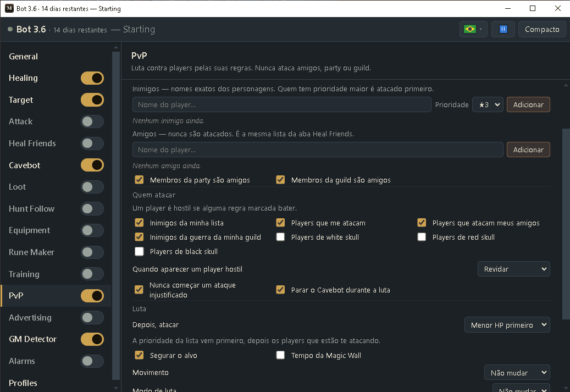Click the pause icon button in header
Screen dimensions: 570x392
pos(503,29)
